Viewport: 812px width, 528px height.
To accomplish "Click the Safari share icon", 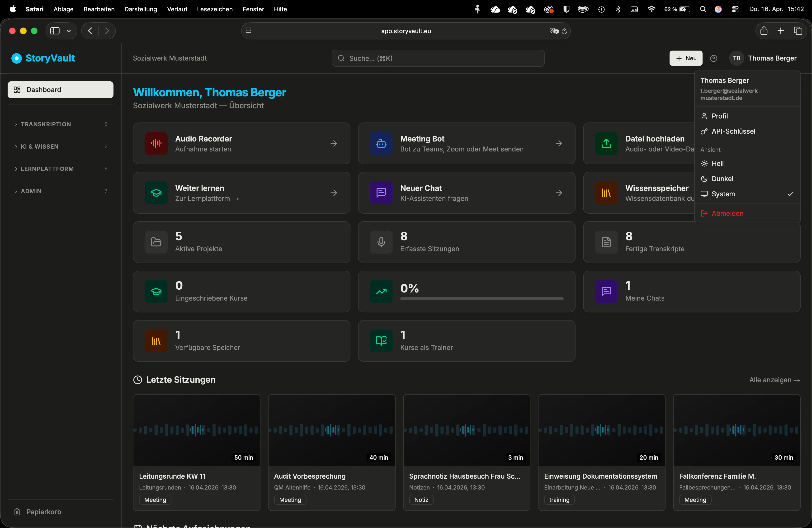I will coord(764,31).
